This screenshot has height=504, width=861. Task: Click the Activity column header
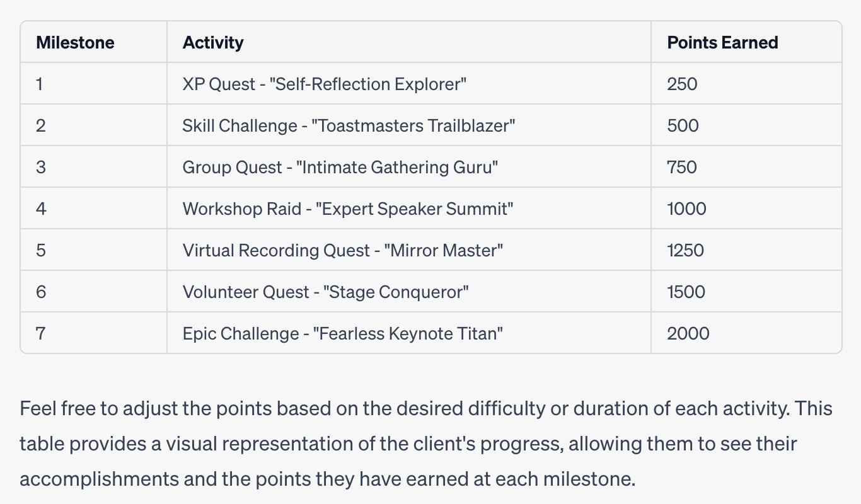[x=213, y=42]
